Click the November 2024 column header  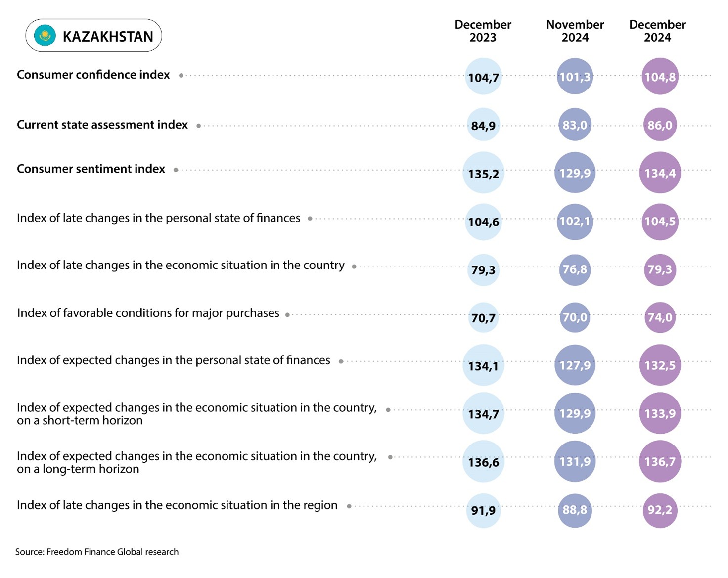coord(575,31)
